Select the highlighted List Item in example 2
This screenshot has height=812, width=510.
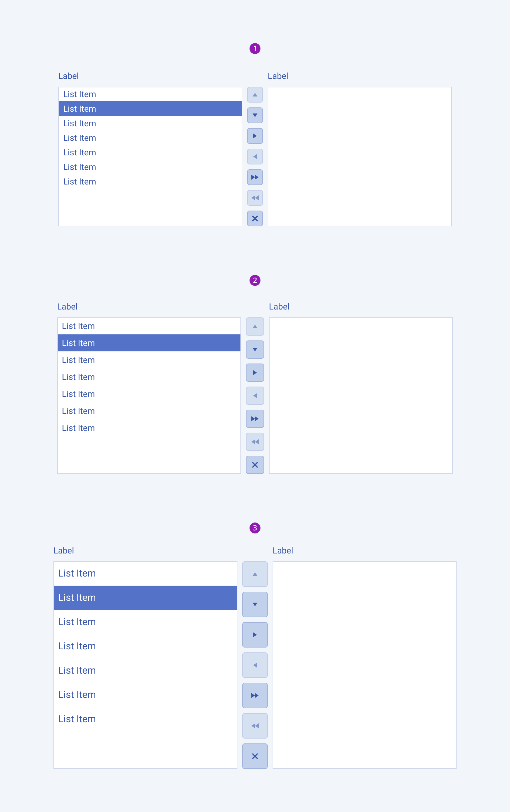[x=78, y=343]
